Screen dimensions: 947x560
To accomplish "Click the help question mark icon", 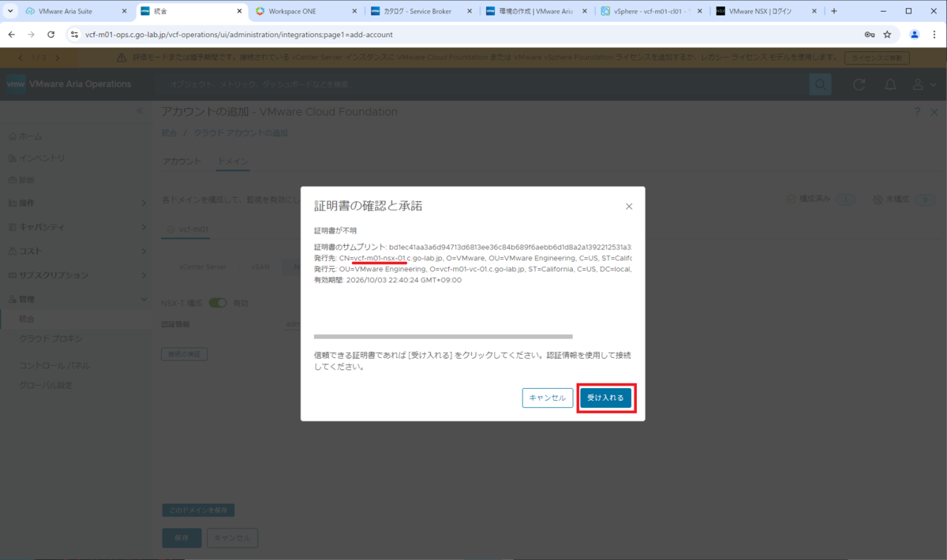I will tap(916, 112).
